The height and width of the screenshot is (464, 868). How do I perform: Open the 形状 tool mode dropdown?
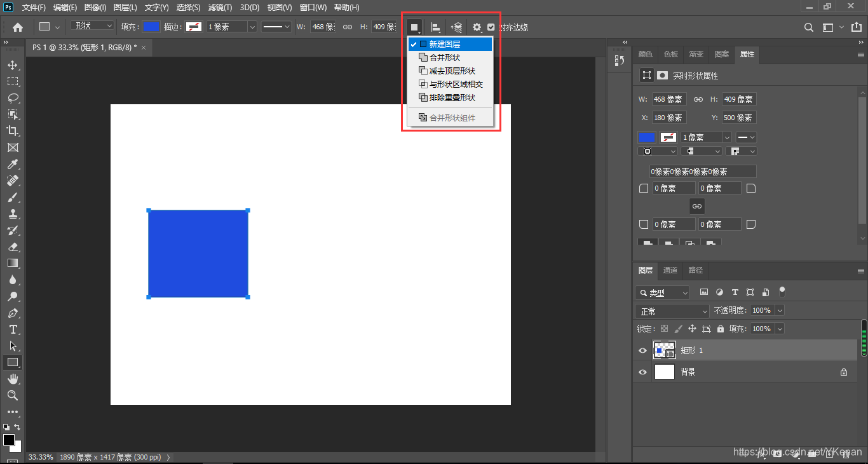[x=92, y=26]
